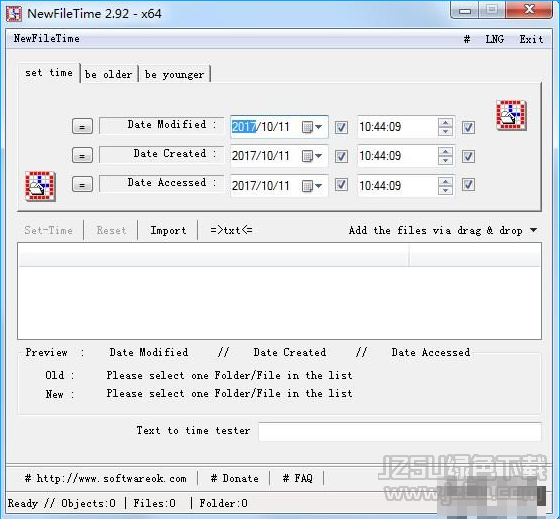560x519 pixels.
Task: Click Exit in the menu bar
Action: pyautogui.click(x=531, y=39)
